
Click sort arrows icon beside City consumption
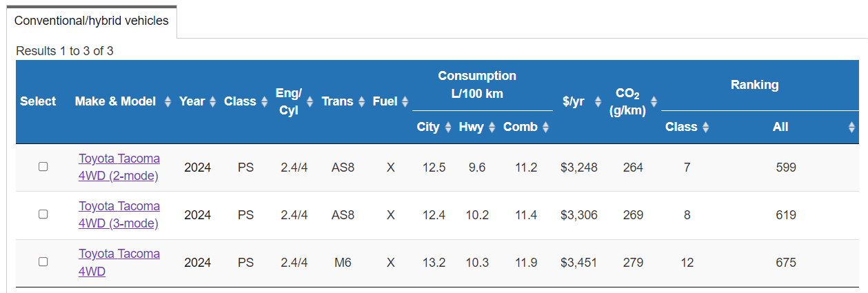point(448,128)
